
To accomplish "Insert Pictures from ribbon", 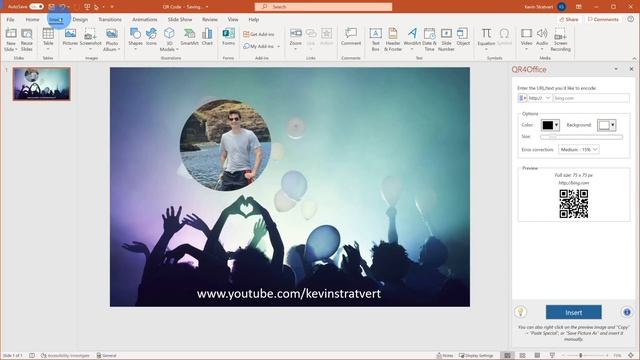I will pyautogui.click(x=70, y=39).
